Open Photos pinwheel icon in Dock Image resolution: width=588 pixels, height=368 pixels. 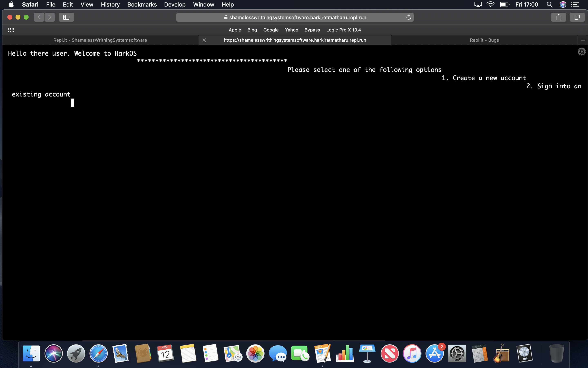(x=255, y=353)
